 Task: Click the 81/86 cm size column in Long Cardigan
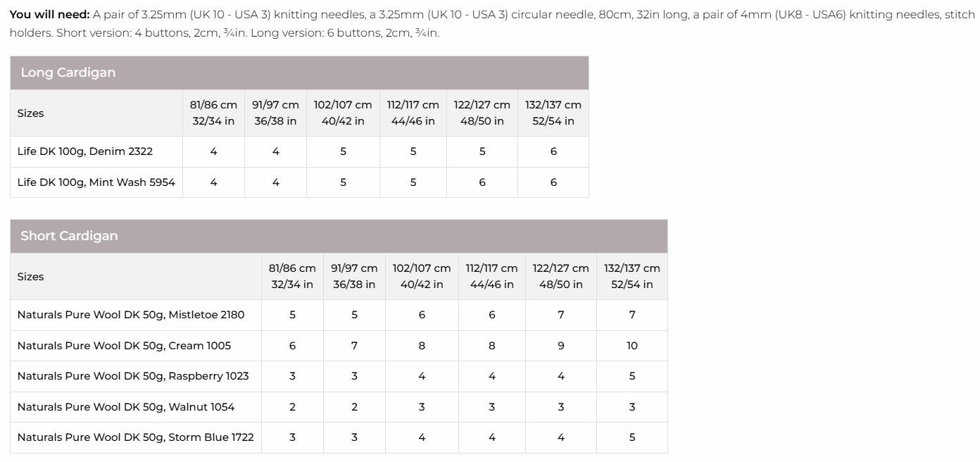[213, 113]
